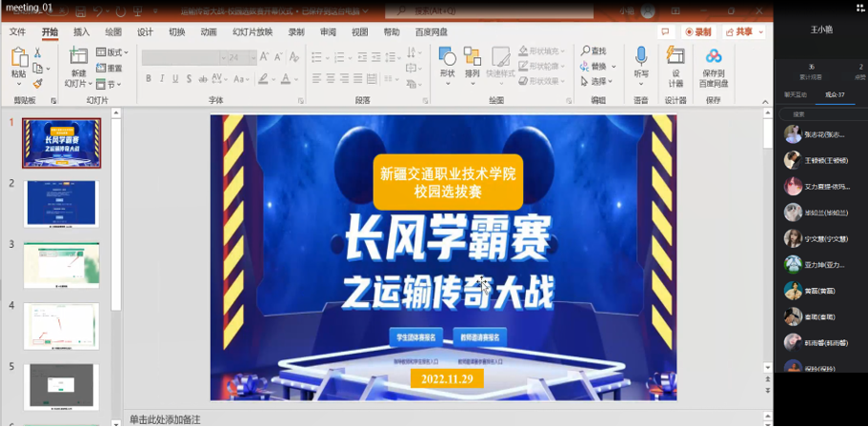
Task: Select slide 3 thumbnail in the panel
Action: tap(61, 265)
